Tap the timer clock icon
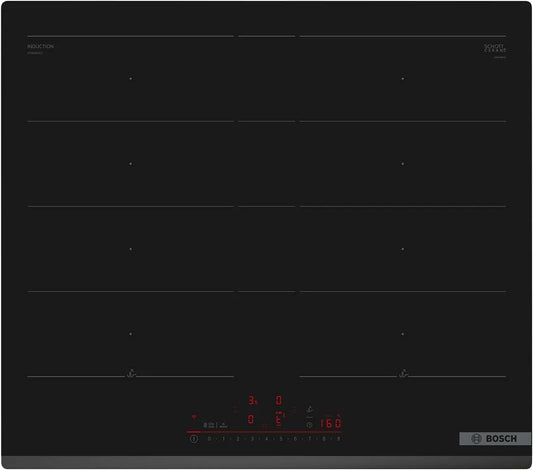The width and height of the screenshot is (533, 470). [309, 425]
